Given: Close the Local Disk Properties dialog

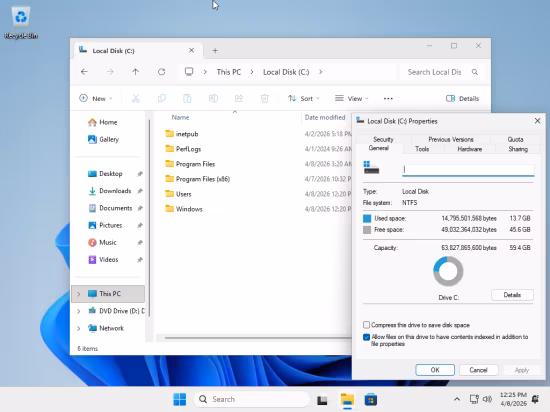Looking at the screenshot, I should tap(537, 121).
